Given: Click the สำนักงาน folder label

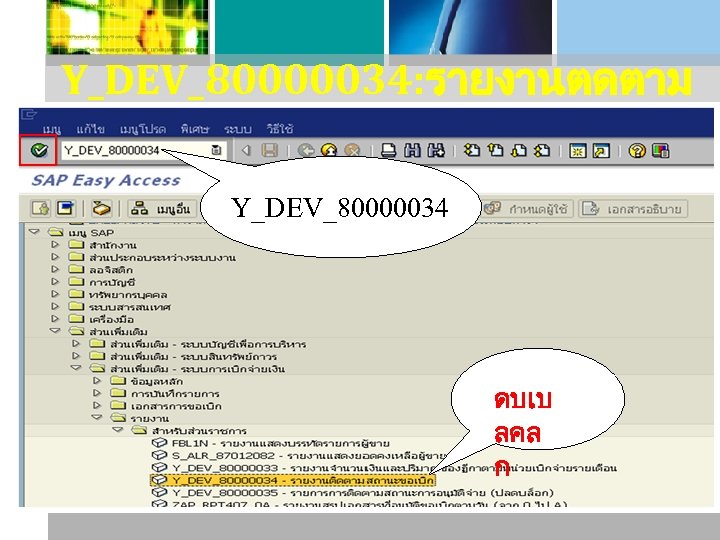Looking at the screenshot, I should pyautogui.click(x=112, y=245).
